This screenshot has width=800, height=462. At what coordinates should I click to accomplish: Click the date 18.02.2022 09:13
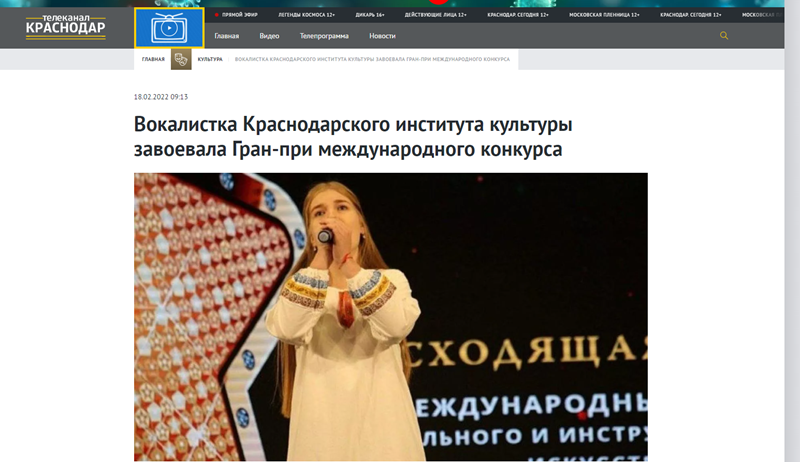[x=161, y=97]
